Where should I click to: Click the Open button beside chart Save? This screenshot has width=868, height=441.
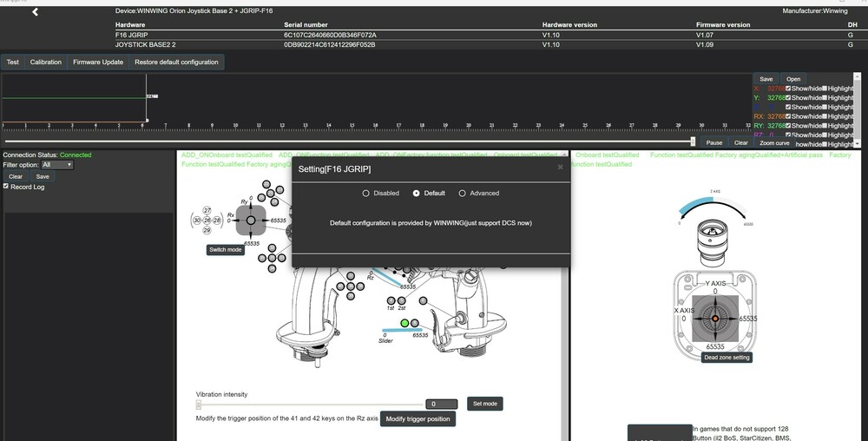[x=793, y=79]
